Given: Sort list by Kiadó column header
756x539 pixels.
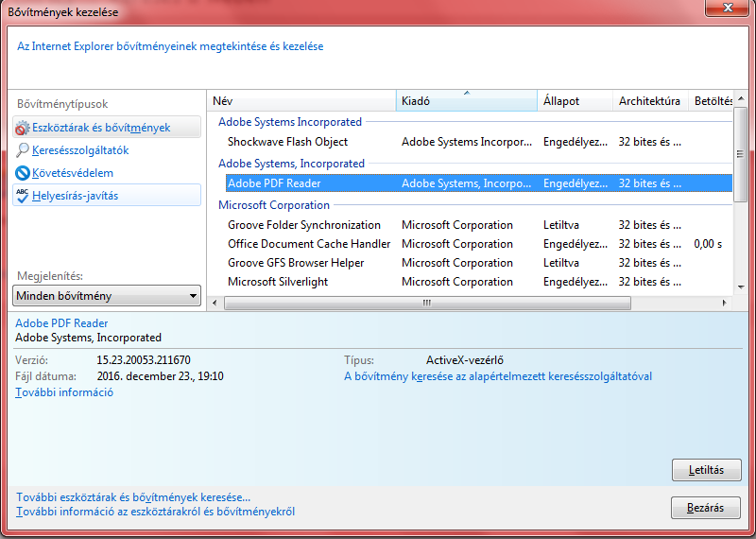Looking at the screenshot, I should pos(466,101).
